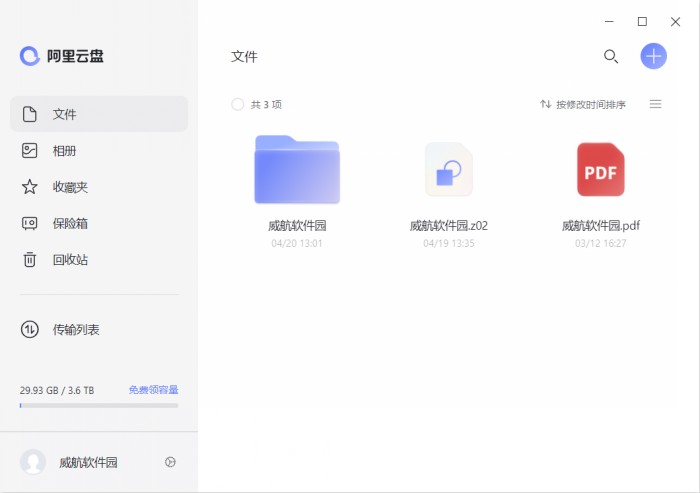700x493 pixels.
Task: Toggle the select-all circle beside 共 3 项
Action: (238, 104)
